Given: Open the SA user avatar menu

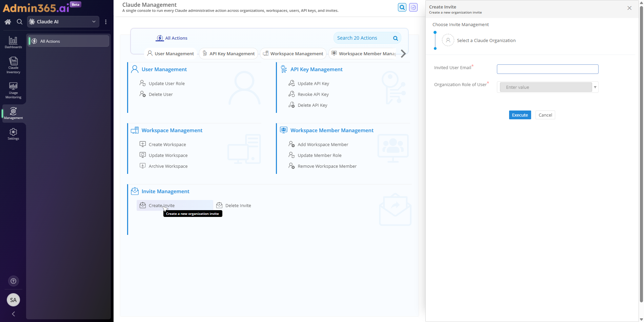Looking at the screenshot, I should 13,300.
